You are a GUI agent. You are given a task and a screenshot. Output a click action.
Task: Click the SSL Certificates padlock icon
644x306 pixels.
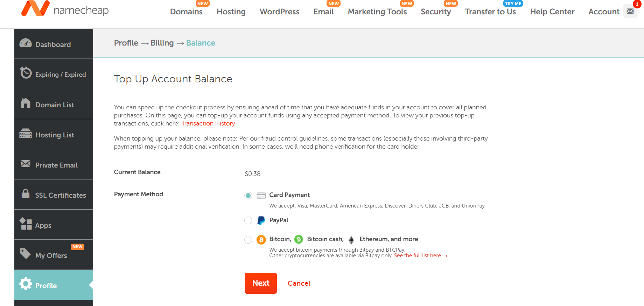[x=26, y=193]
